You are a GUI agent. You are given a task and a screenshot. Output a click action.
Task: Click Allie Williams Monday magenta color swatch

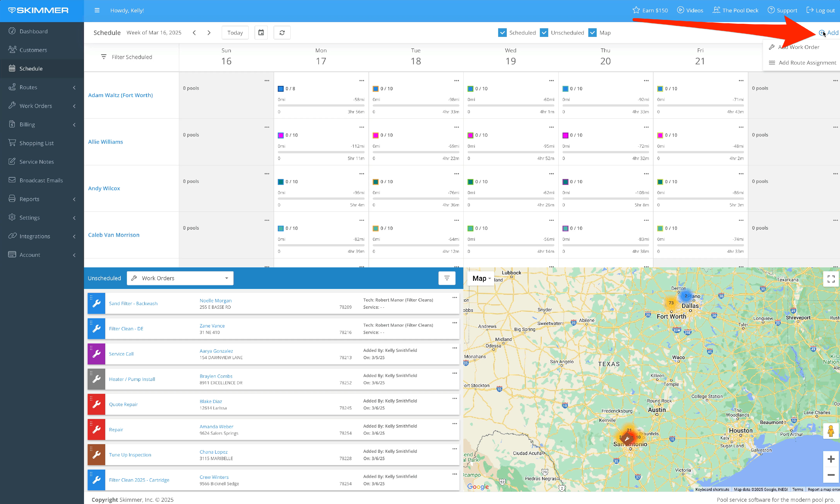click(281, 135)
